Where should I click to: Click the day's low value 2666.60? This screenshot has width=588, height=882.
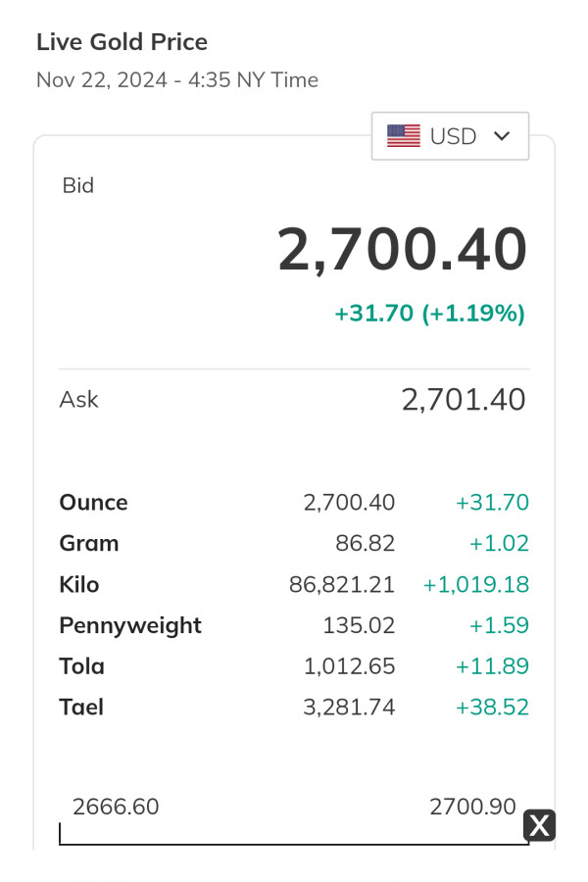pos(116,807)
